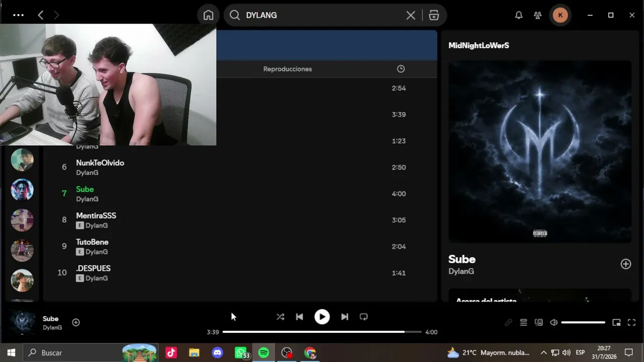Image resolution: width=644 pixels, height=362 pixels.
Task: Open Spotify Home
Action: (x=208, y=15)
